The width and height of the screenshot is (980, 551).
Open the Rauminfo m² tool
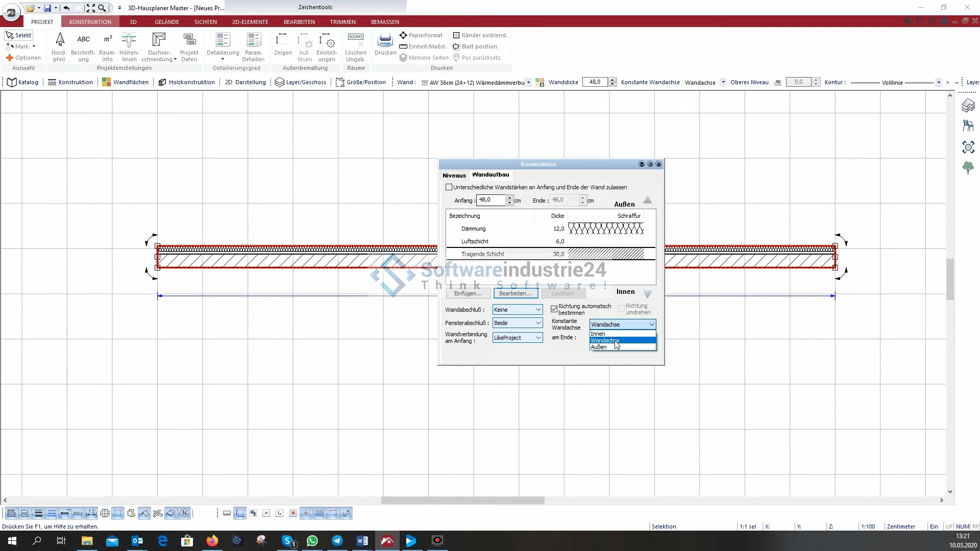point(107,40)
